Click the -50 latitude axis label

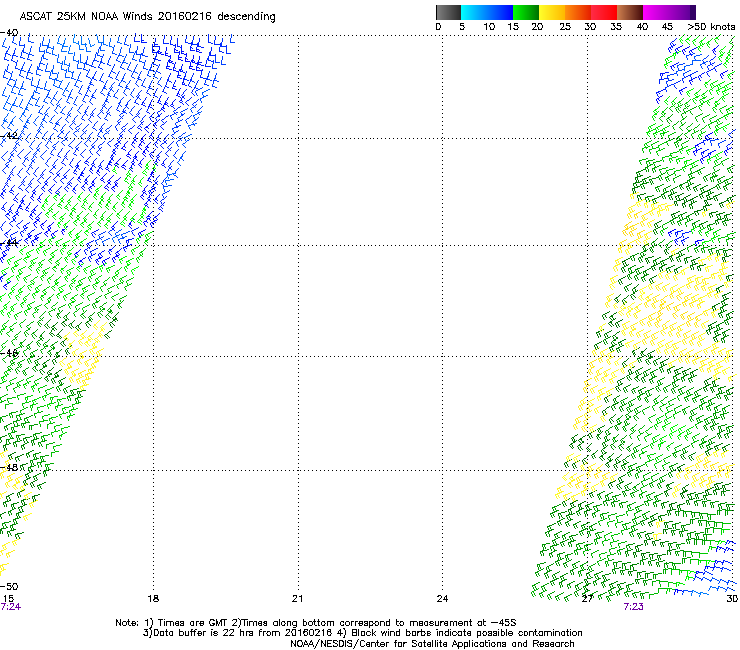[9, 586]
